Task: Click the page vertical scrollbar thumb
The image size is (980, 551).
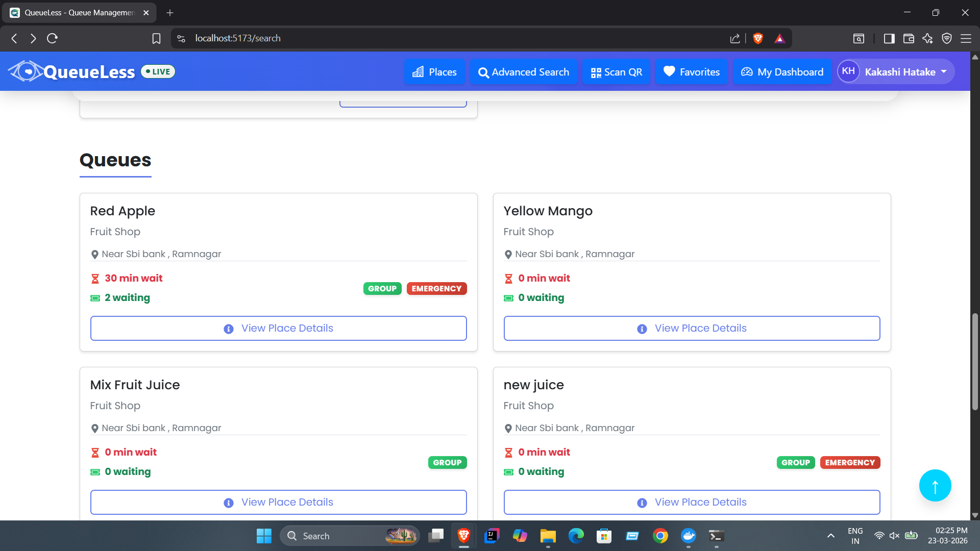Action: (975, 361)
